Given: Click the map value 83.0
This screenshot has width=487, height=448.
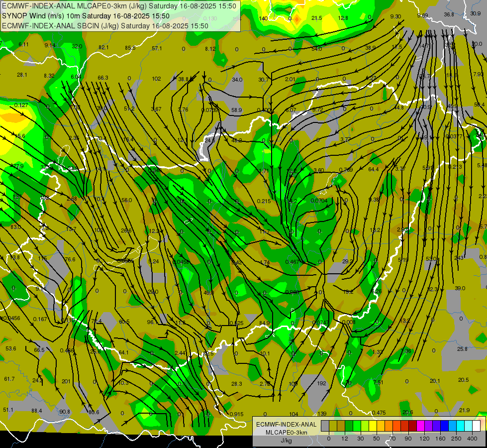Looking at the screenshot, I should 15,227.
